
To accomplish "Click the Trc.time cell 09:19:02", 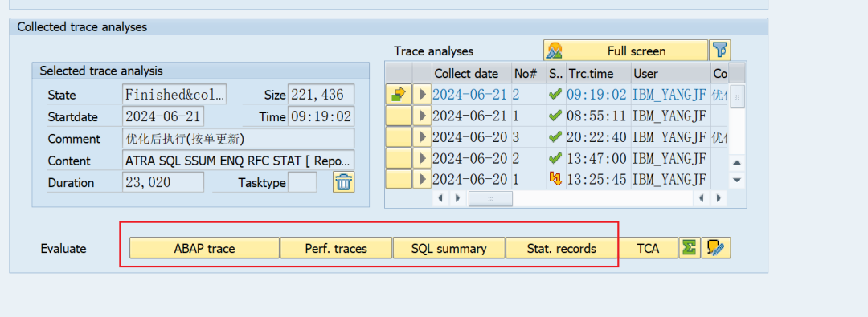I will pos(598,95).
